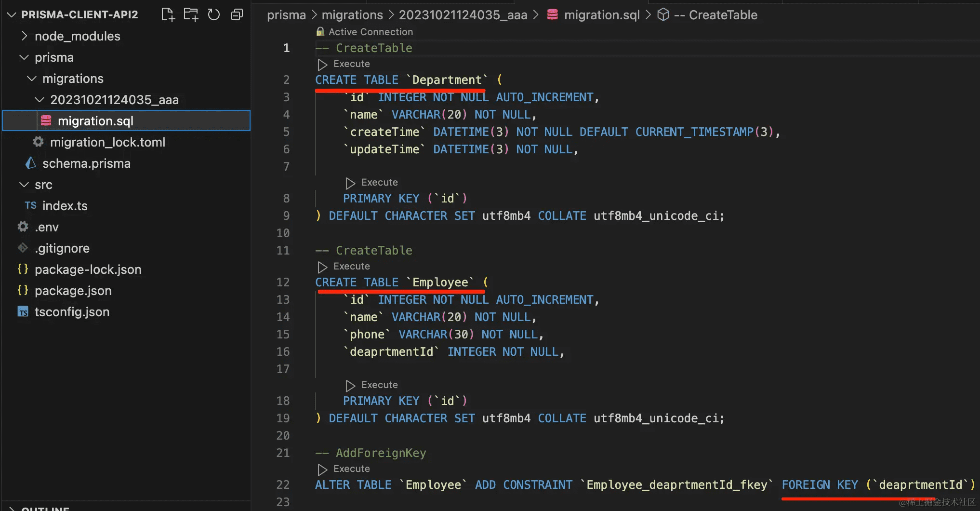
Task: Select migration_lock.toml in file tree
Action: (x=107, y=142)
